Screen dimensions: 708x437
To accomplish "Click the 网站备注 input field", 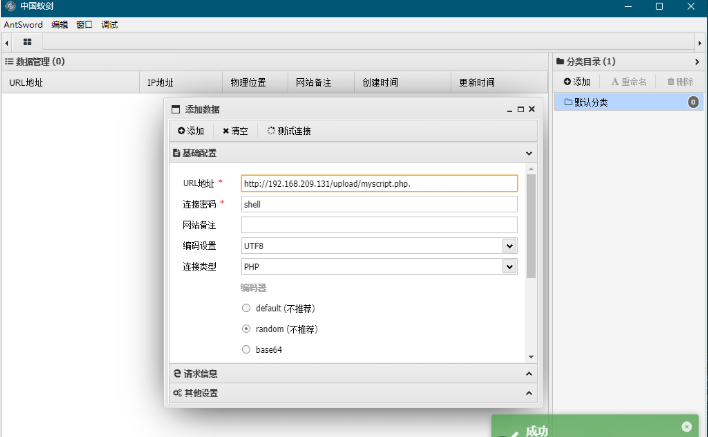I will (x=379, y=225).
